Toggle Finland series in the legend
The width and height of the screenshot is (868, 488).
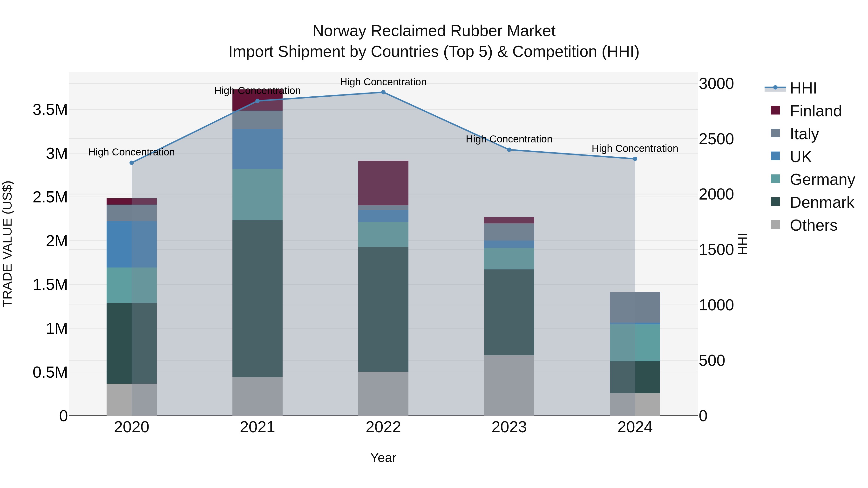[806, 111]
